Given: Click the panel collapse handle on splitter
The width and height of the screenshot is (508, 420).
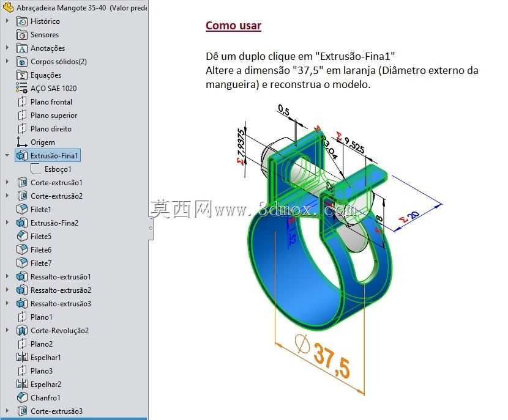Looking at the screenshot, I should coord(151,228).
